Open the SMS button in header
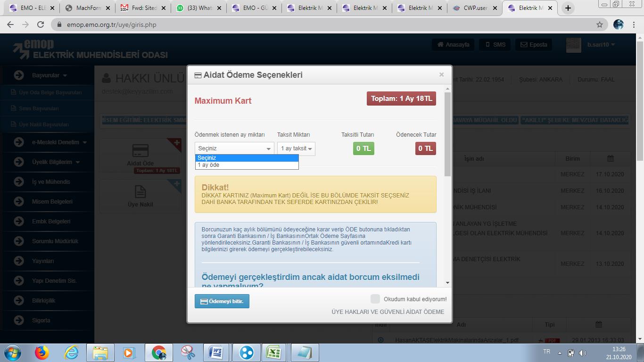 coord(495,45)
